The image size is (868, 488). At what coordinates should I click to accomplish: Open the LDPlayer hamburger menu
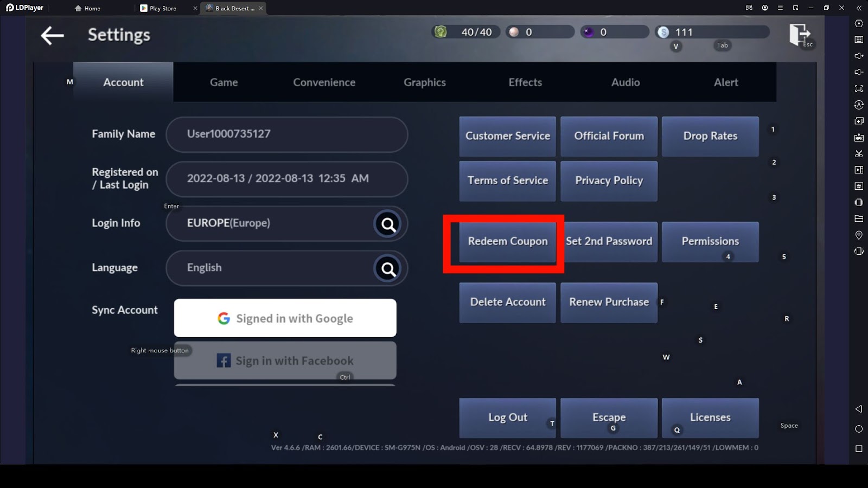[x=780, y=8]
